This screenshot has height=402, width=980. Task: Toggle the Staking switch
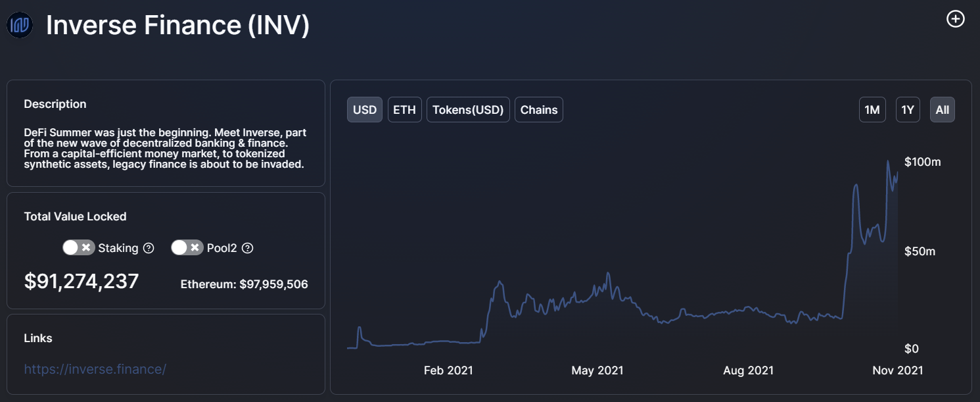tap(79, 247)
